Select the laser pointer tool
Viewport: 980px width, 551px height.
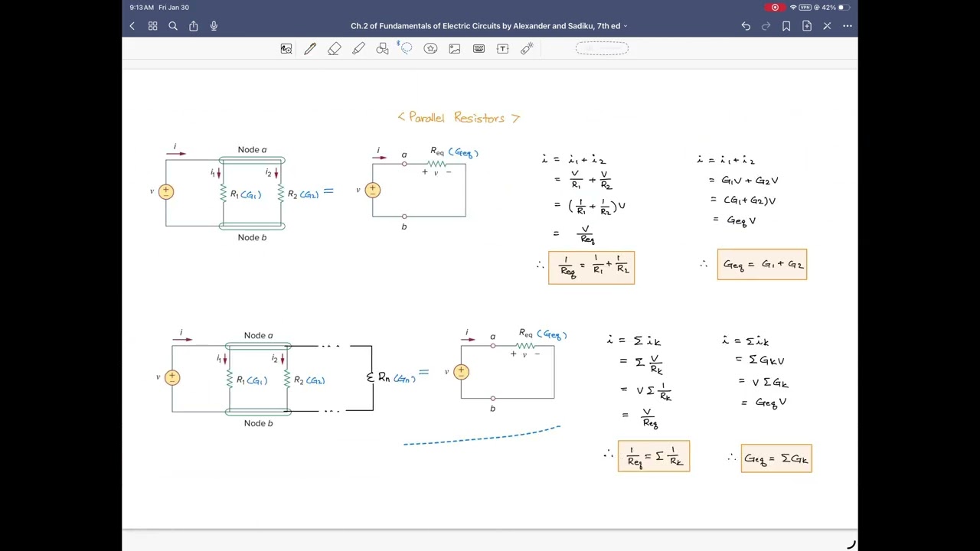[527, 48]
